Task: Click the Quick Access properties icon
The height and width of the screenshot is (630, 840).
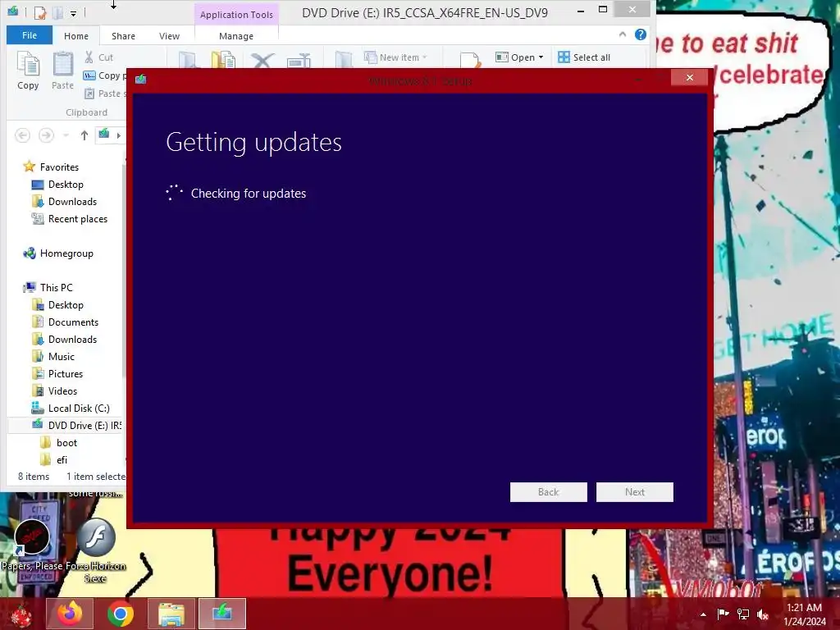Action: click(x=39, y=11)
